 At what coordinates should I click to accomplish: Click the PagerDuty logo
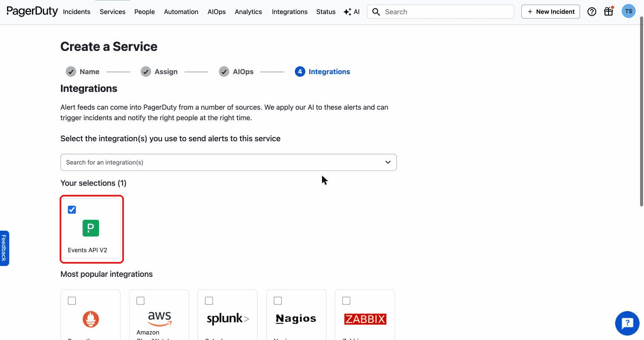32,11
